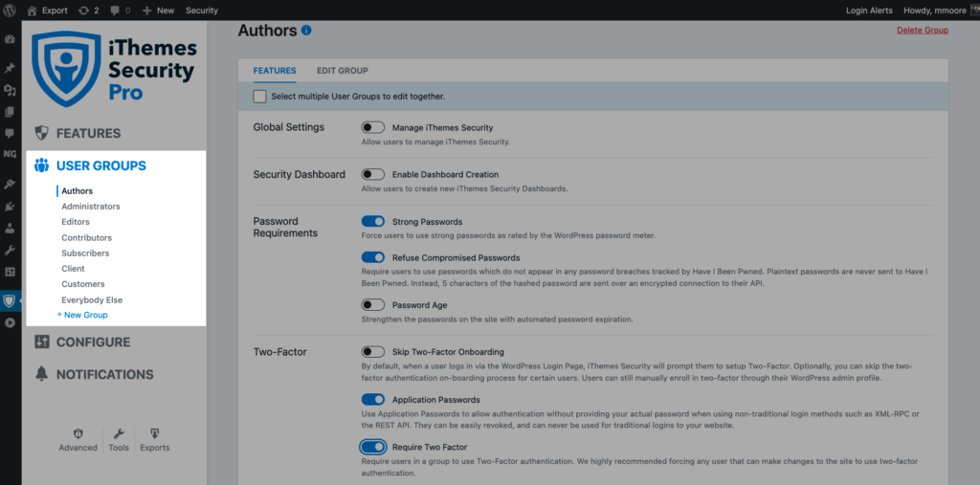This screenshot has height=485, width=980.
Task: Open Settings sliders icon in admin sidebar
Action: point(10,272)
